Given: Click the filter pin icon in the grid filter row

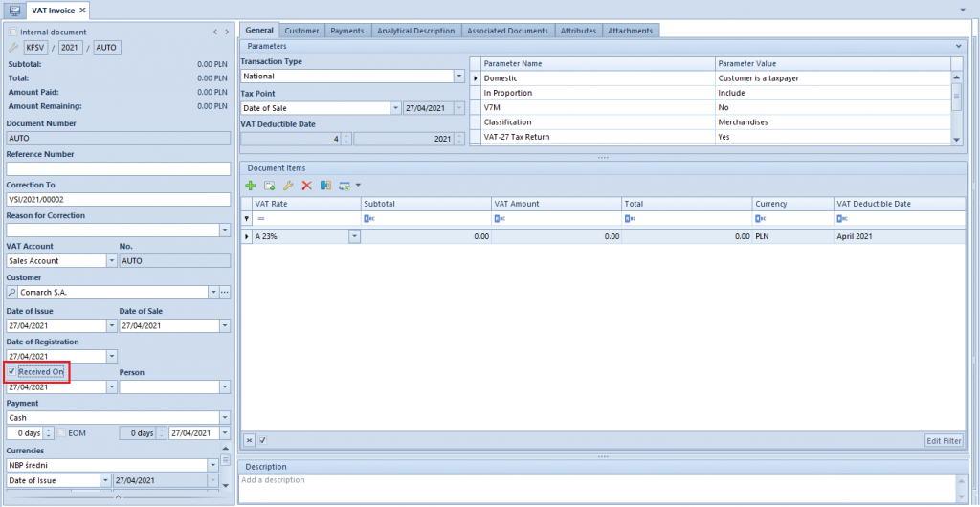Looking at the screenshot, I should coord(246,219).
